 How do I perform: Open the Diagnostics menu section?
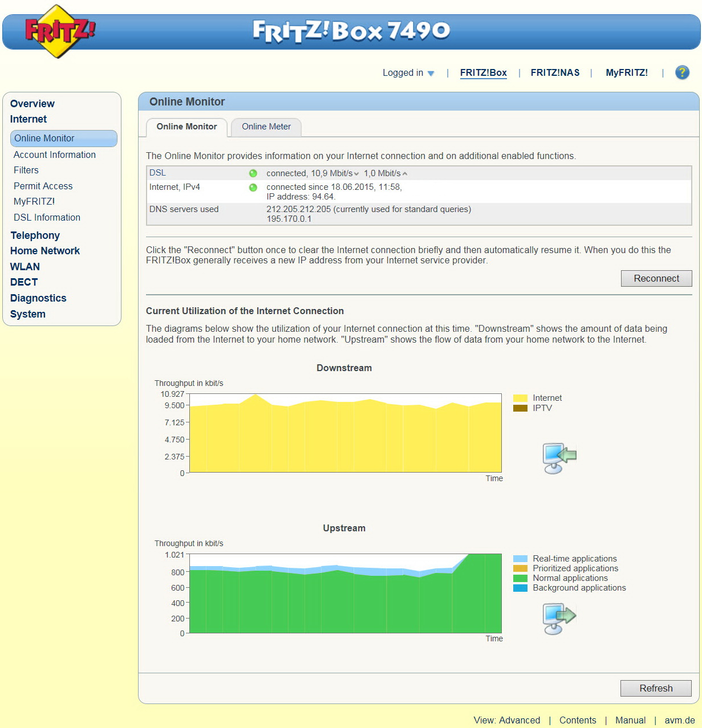pyautogui.click(x=38, y=298)
